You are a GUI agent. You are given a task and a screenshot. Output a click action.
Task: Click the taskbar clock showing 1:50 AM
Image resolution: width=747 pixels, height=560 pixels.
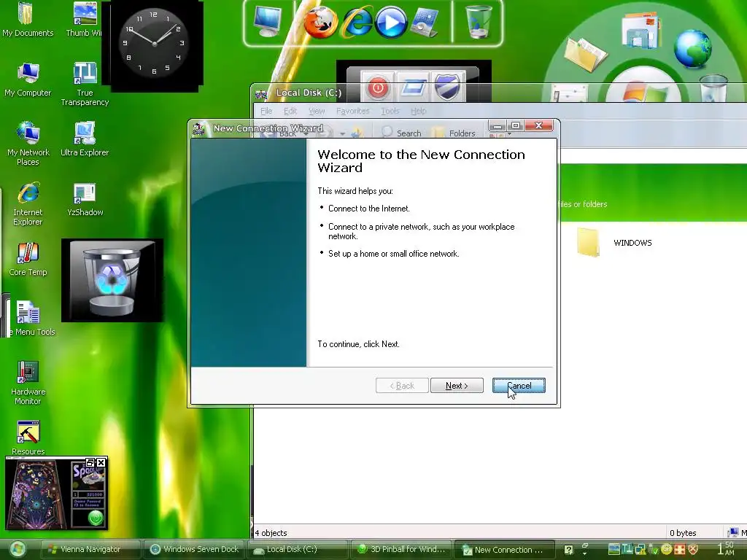click(726, 549)
